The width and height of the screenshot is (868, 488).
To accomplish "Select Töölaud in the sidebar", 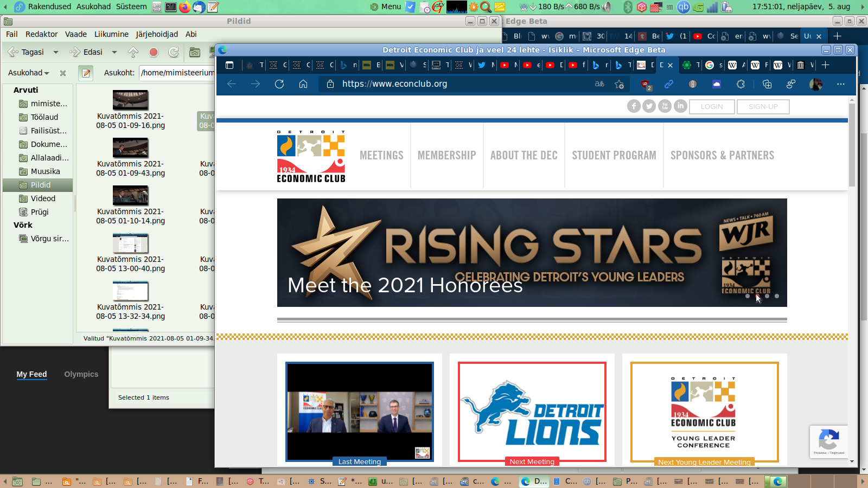I will (x=38, y=117).
